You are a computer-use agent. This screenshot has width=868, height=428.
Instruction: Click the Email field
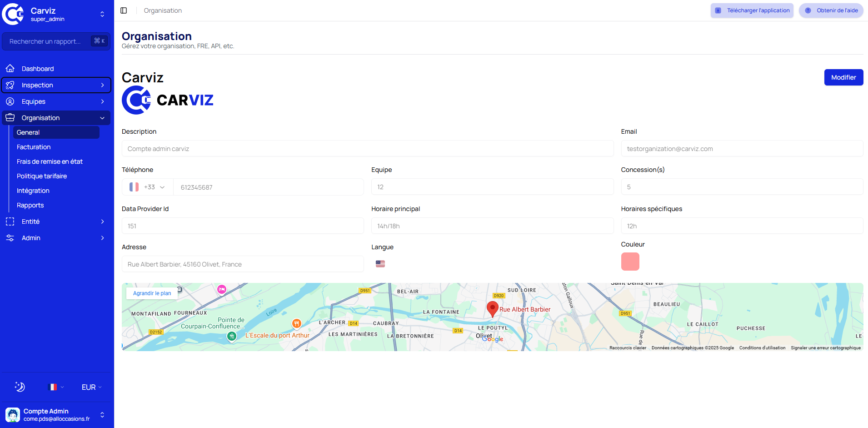click(x=742, y=148)
